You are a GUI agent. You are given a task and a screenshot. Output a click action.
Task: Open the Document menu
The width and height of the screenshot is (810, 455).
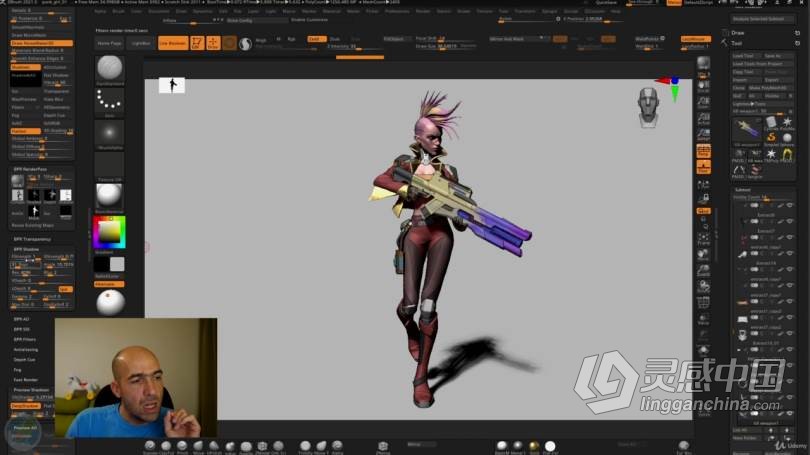click(x=159, y=11)
